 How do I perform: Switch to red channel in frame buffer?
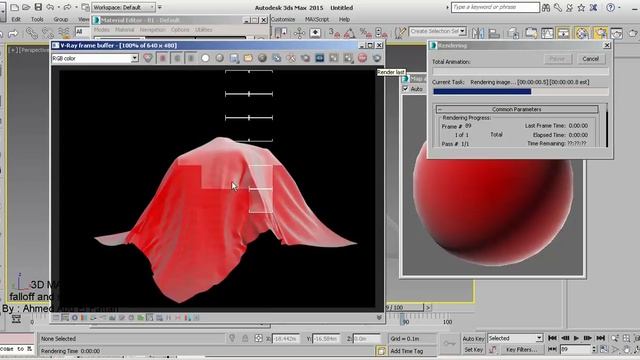pos(162,58)
